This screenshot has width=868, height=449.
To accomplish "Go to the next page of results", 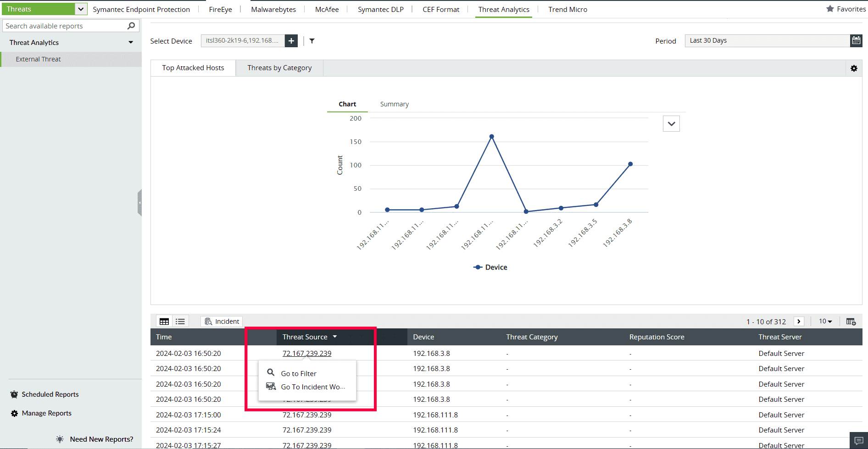I will coord(799,321).
